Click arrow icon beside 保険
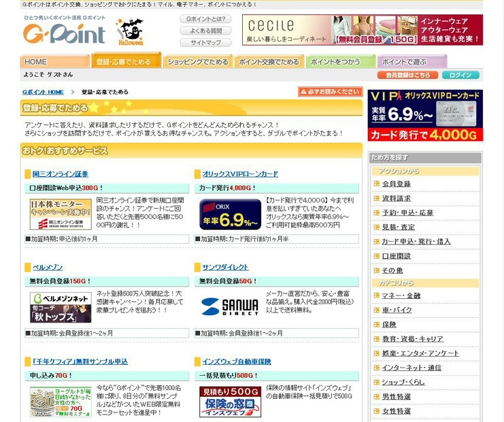 click(376, 325)
